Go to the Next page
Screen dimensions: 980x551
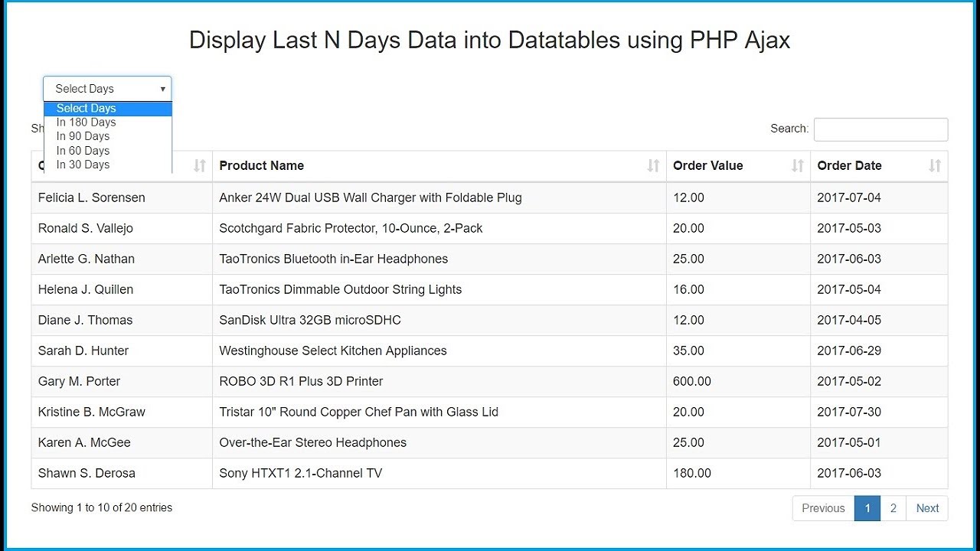[926, 508]
